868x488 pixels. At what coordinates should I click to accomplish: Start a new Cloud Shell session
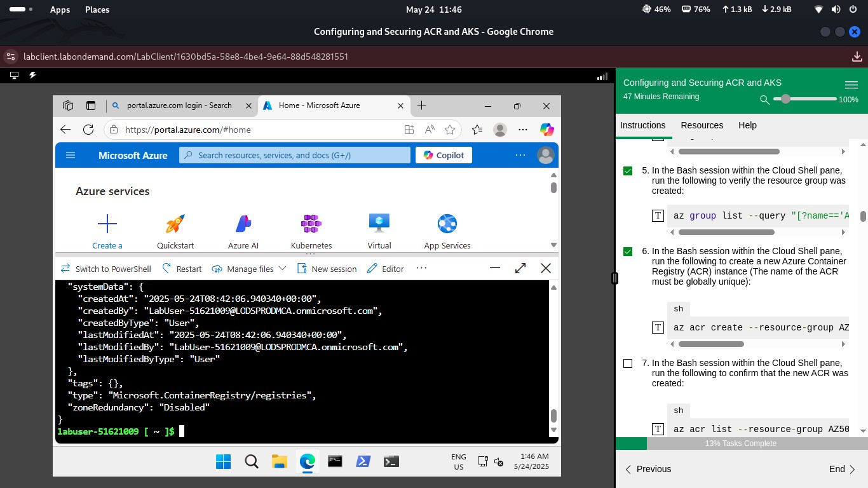pyautogui.click(x=327, y=268)
